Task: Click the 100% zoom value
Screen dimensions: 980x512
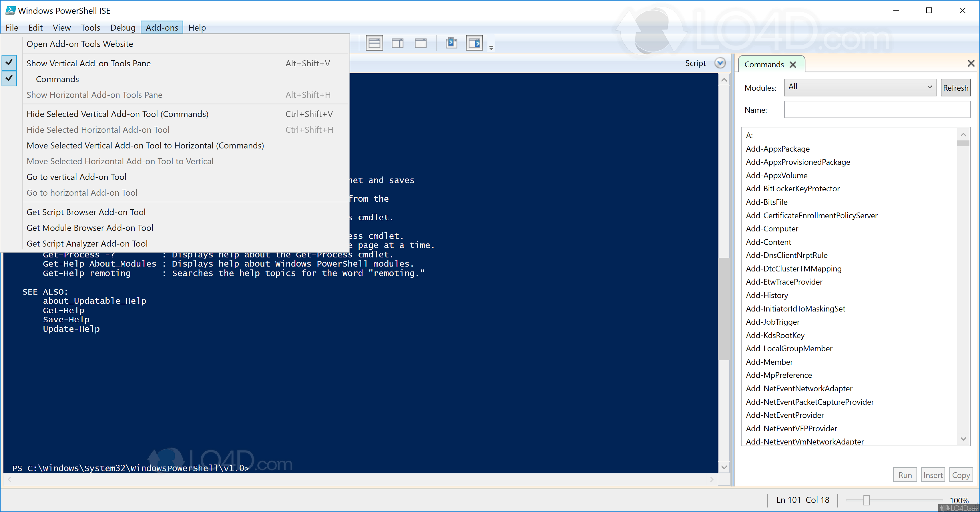Action: click(x=959, y=500)
